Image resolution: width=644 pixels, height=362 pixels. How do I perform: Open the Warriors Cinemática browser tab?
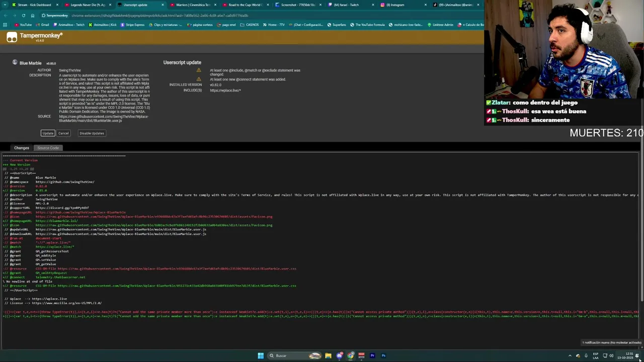point(193,5)
